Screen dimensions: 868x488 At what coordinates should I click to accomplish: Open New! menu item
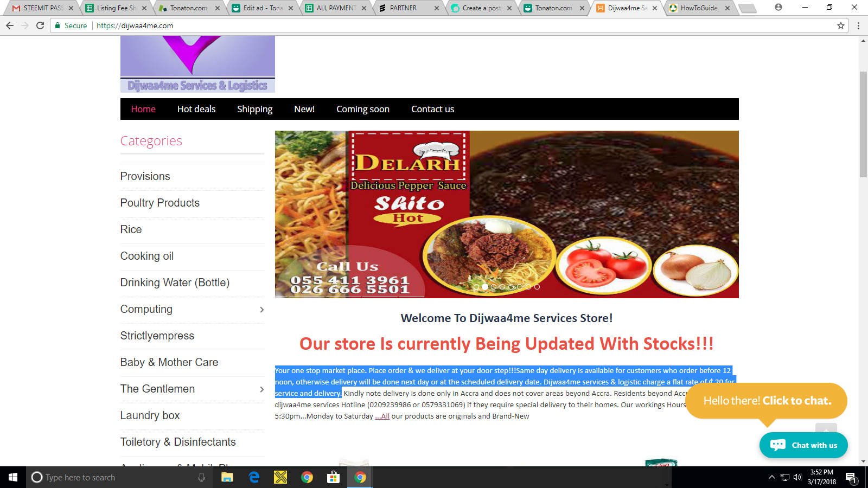(304, 109)
